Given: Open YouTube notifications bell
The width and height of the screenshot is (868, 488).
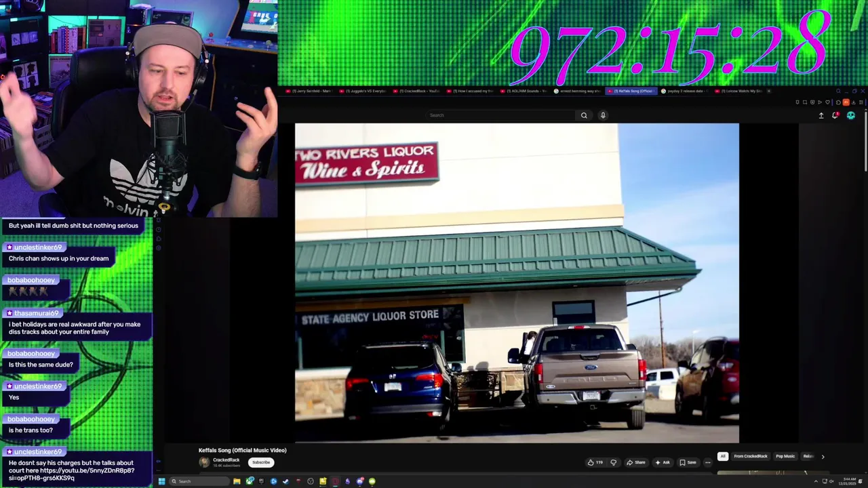Looking at the screenshot, I should 835,115.
